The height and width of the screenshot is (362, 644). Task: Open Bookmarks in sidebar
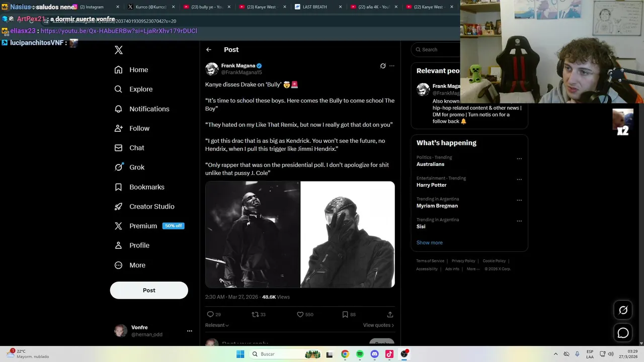(139, 187)
